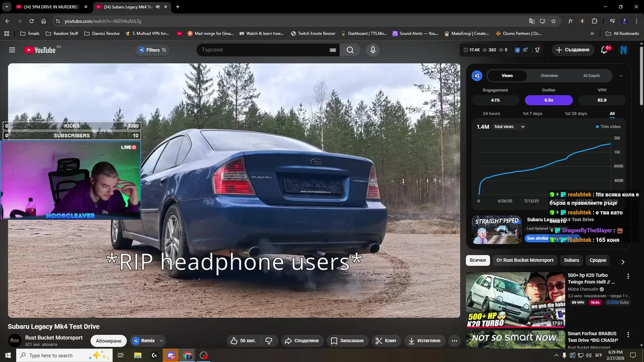Open the Total views dropdown
Image resolution: width=644 pixels, height=362 pixels.
[509, 127]
